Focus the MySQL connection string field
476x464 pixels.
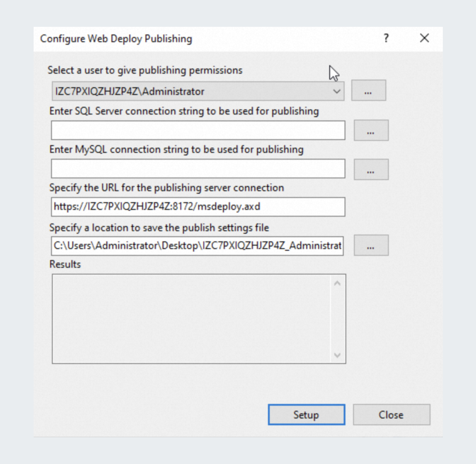coord(198,169)
